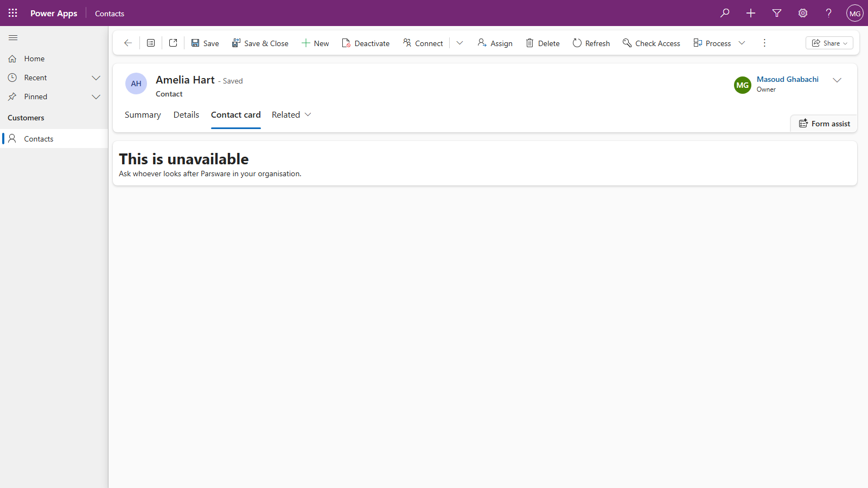Open the record set list icon
868x488 pixels.
(x=151, y=43)
